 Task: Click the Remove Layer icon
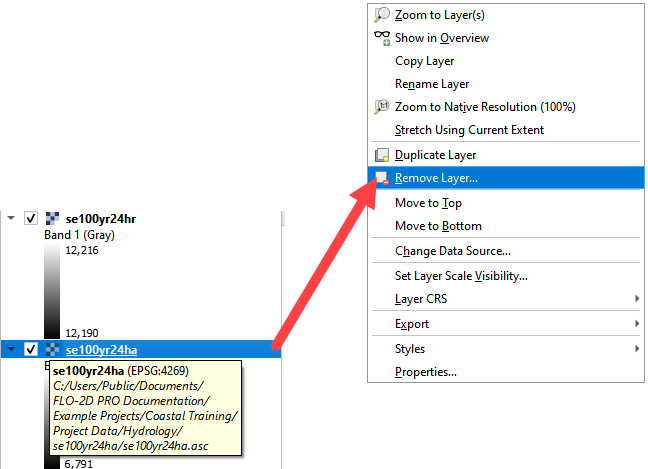pos(381,179)
